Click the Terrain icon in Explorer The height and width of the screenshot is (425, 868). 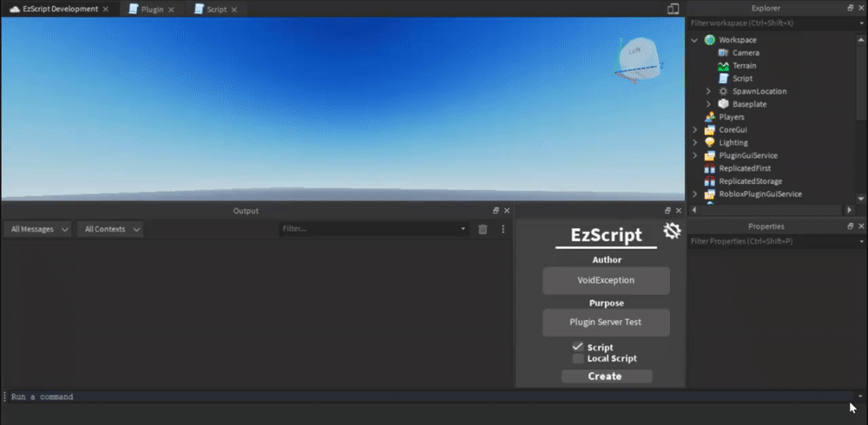(723, 66)
